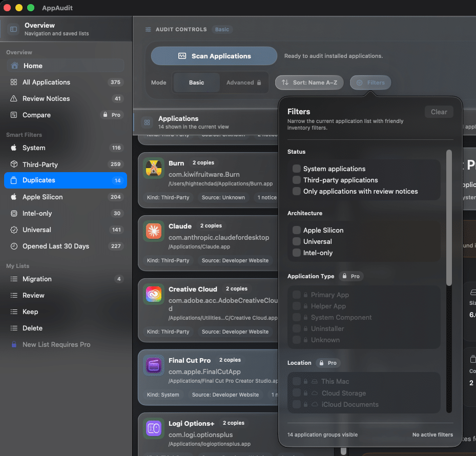Click the Duplicates icon in sidebar
Image resolution: width=476 pixels, height=456 pixels.
click(x=14, y=180)
